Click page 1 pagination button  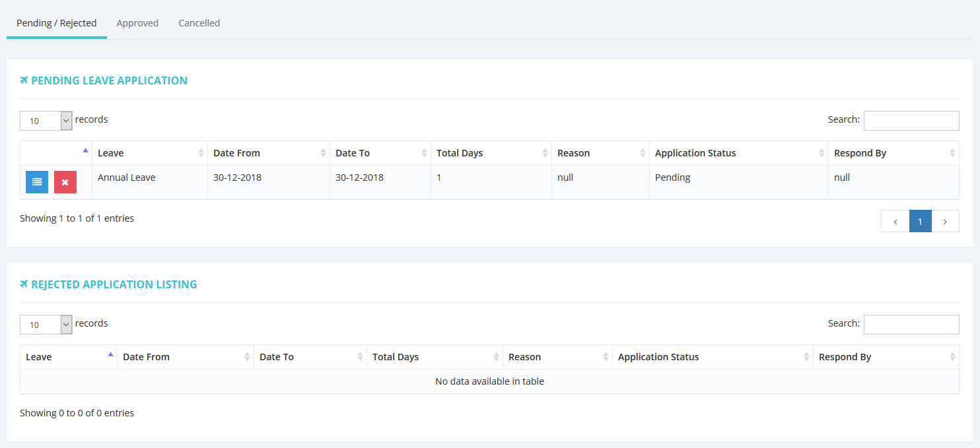pyautogui.click(x=920, y=222)
